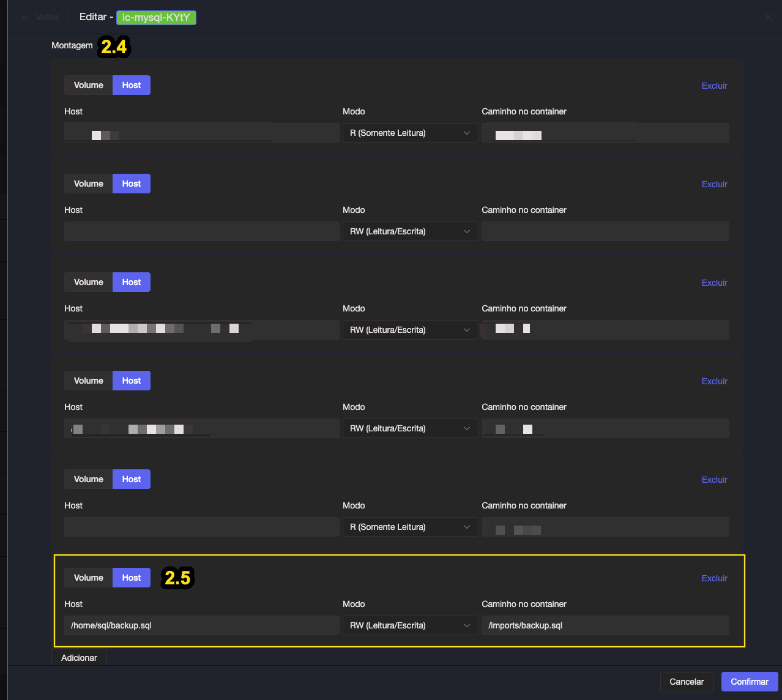
Task: Close the edit dialog with X icon
Action: (768, 17)
